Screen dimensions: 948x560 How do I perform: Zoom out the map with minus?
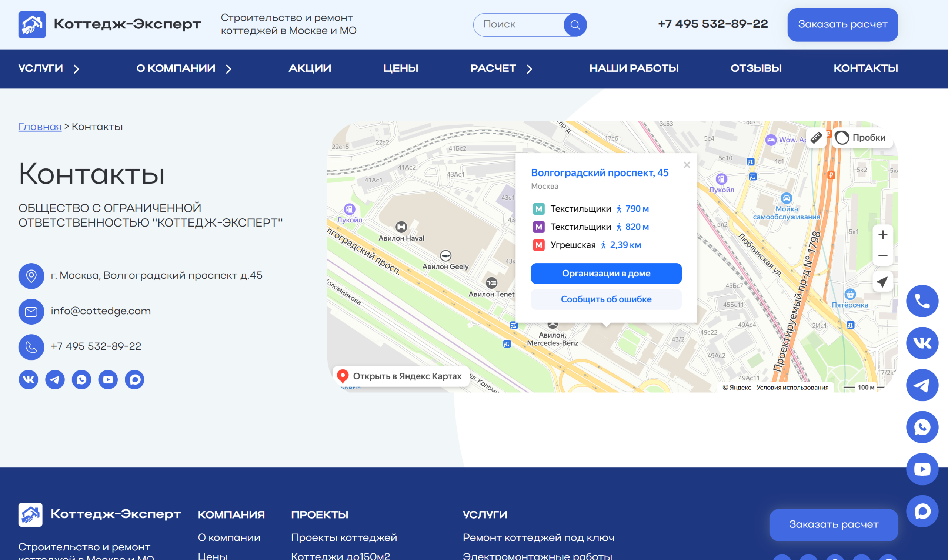click(x=882, y=255)
